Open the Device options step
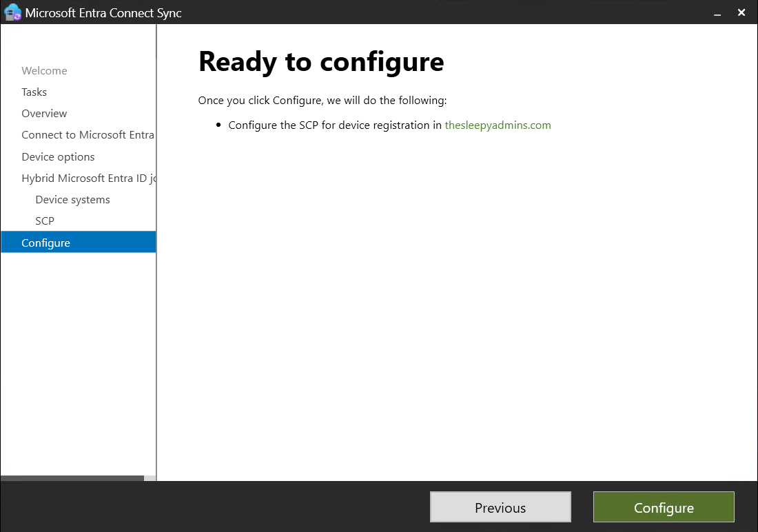The width and height of the screenshot is (758, 532). [x=58, y=156]
